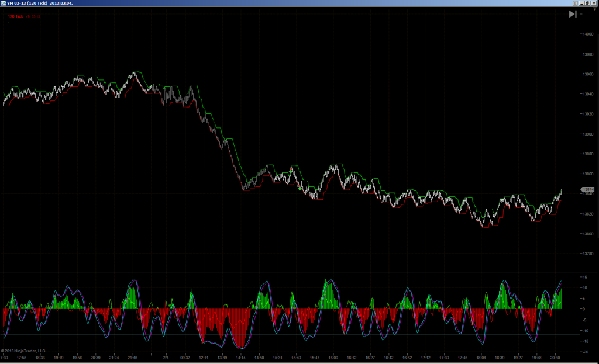Viewport: 599px width, 364px height.
Task: Click the L link button in the title bar
Action: click(575, 3)
